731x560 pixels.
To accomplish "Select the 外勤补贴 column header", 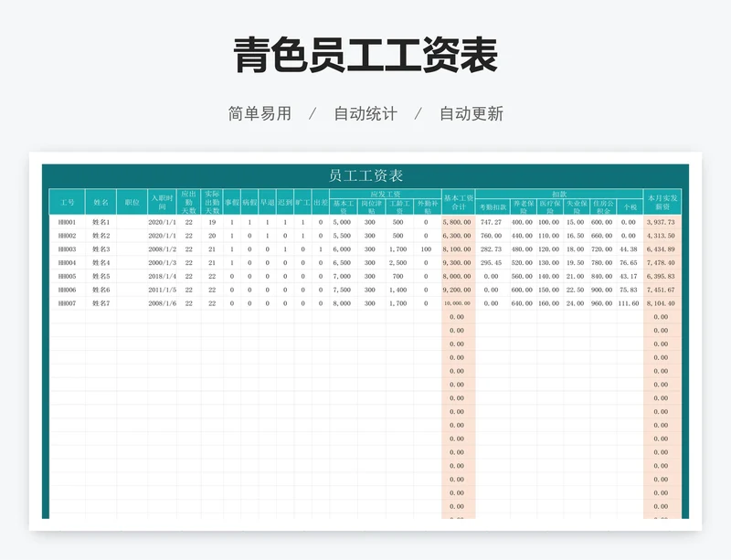I will point(428,206).
